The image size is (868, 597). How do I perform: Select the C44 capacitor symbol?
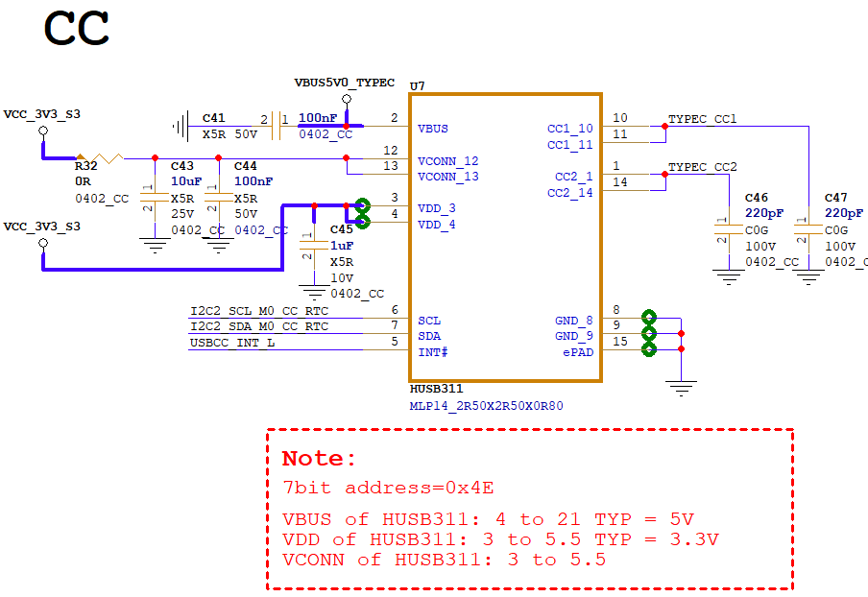(219, 198)
